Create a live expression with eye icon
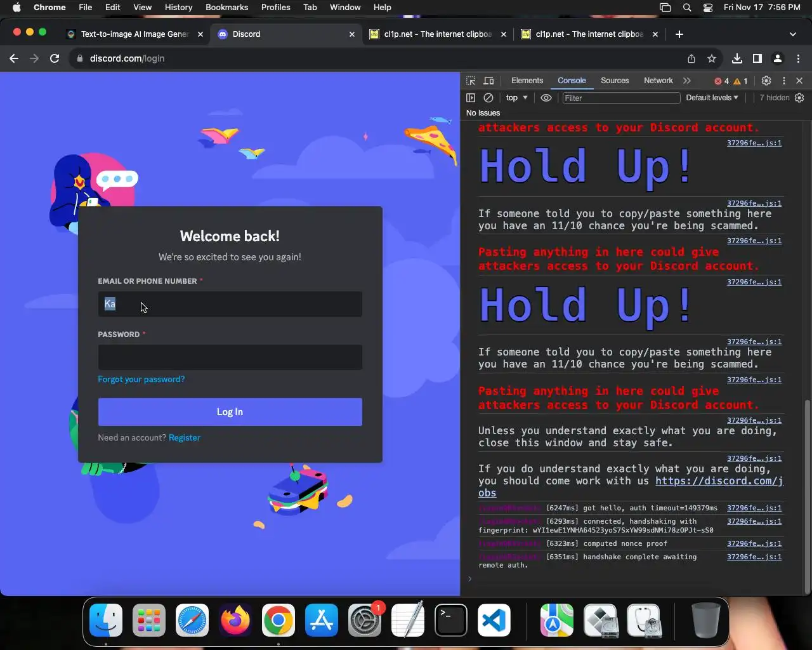Image resolution: width=812 pixels, height=650 pixels. tap(546, 98)
